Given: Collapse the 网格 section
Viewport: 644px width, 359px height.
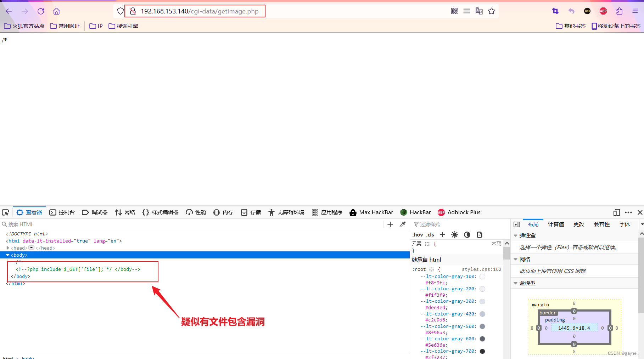Looking at the screenshot, I should point(516,260).
